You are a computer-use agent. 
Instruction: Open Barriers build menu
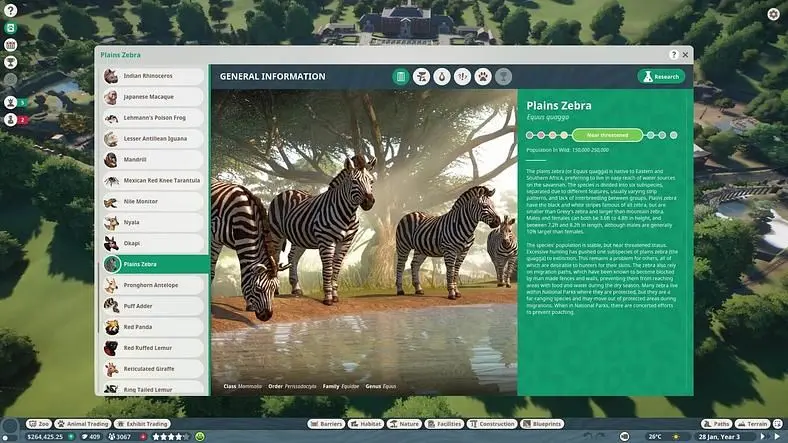pyautogui.click(x=326, y=424)
